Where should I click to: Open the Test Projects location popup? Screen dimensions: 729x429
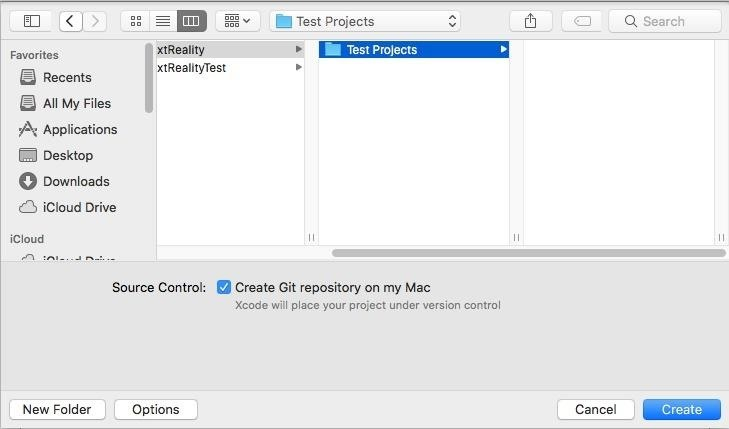365,20
